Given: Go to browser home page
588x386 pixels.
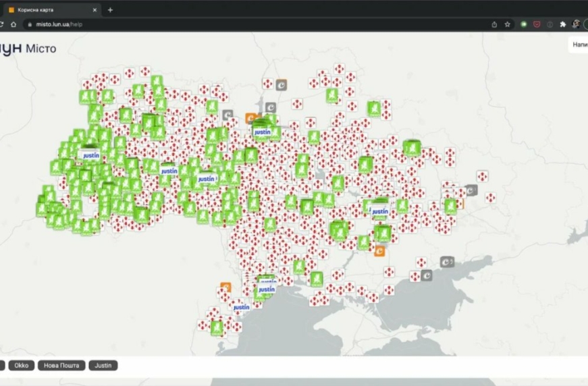Looking at the screenshot, I should point(14,24).
